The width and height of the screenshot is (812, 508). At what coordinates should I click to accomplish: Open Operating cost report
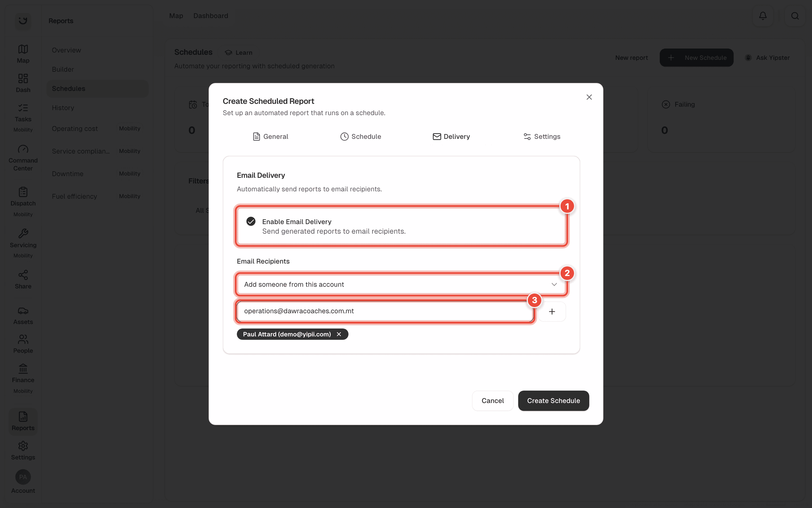point(97,129)
